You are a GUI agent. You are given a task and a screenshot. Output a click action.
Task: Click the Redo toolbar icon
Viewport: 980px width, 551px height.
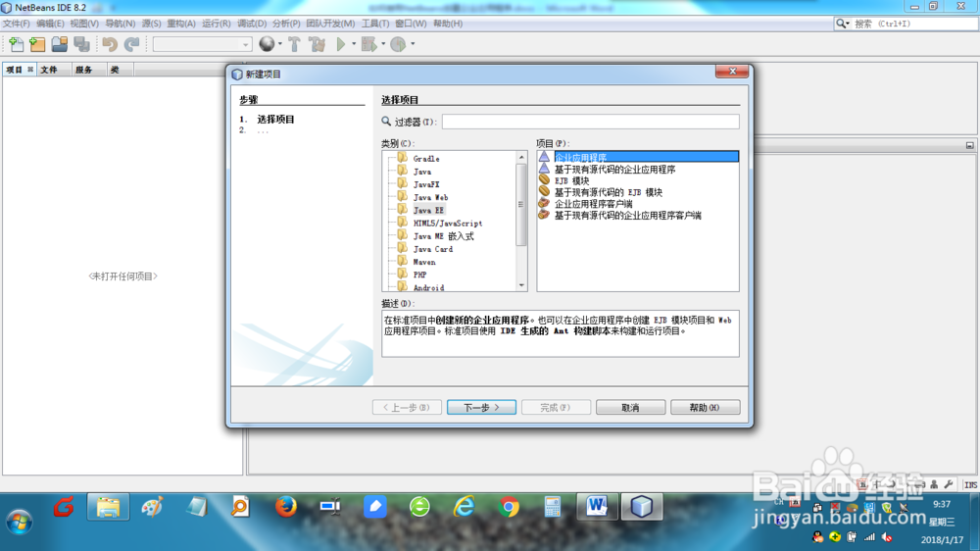coord(131,44)
